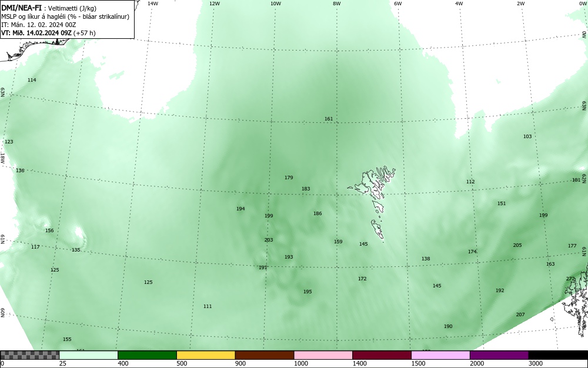
Task: Click the legend label 1400
Action: click(x=360, y=363)
